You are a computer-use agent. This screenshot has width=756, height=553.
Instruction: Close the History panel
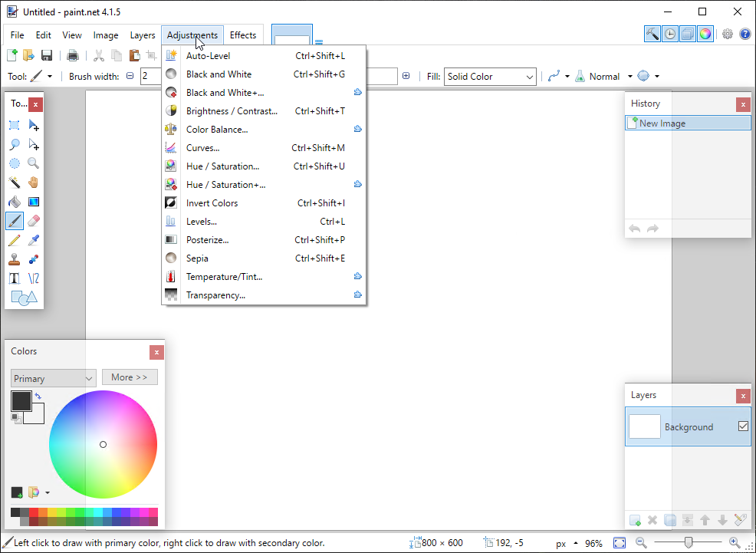point(743,104)
